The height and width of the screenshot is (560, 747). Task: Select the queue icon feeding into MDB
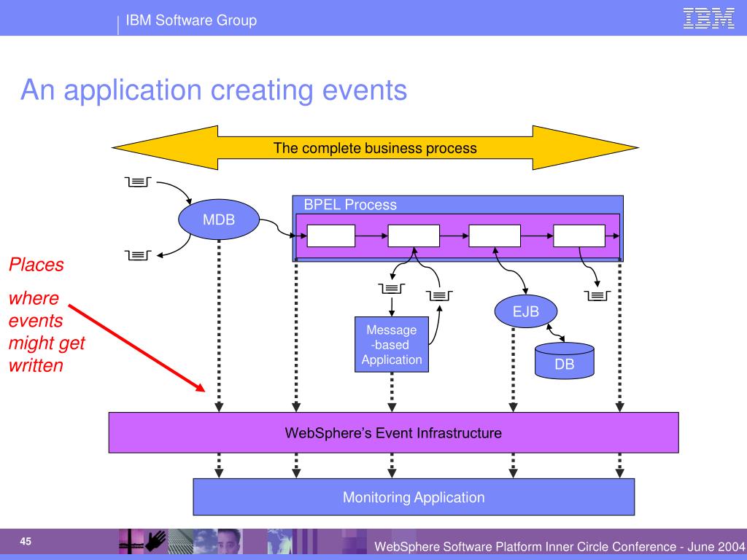[138, 182]
